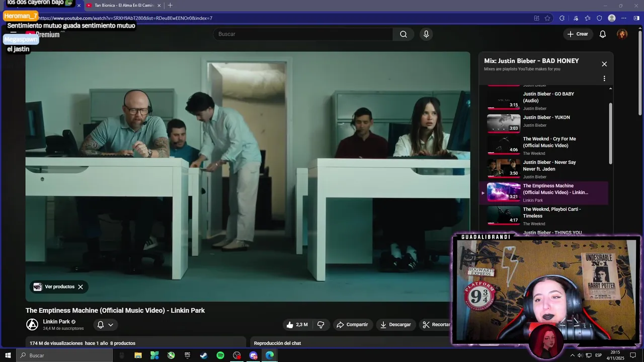Click ESP language indicator in tray
This screenshot has width=644, height=362.
tap(598, 355)
